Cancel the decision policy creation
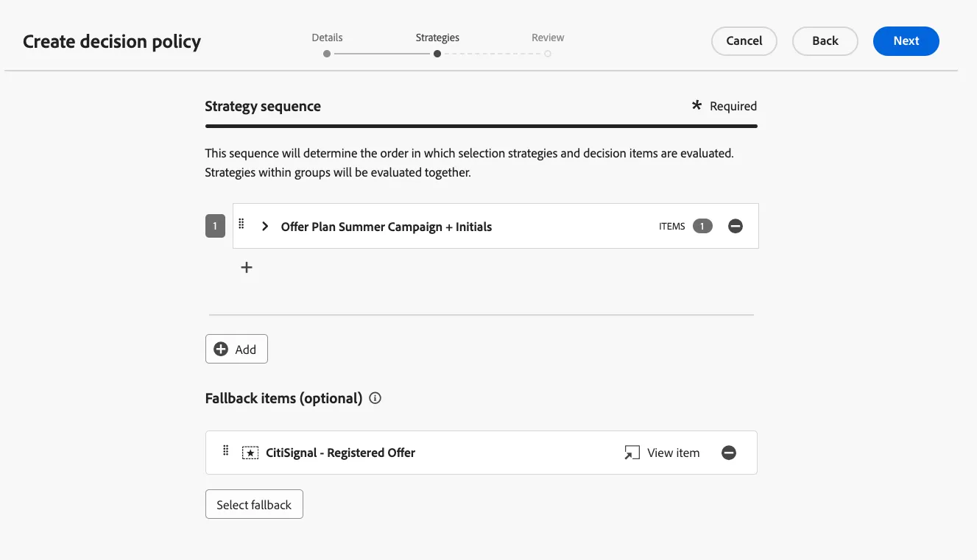977x560 pixels. click(744, 41)
